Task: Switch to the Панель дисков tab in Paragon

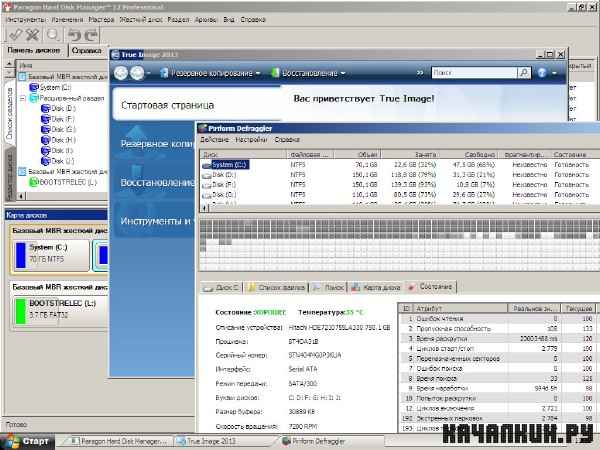Action: pos(34,50)
